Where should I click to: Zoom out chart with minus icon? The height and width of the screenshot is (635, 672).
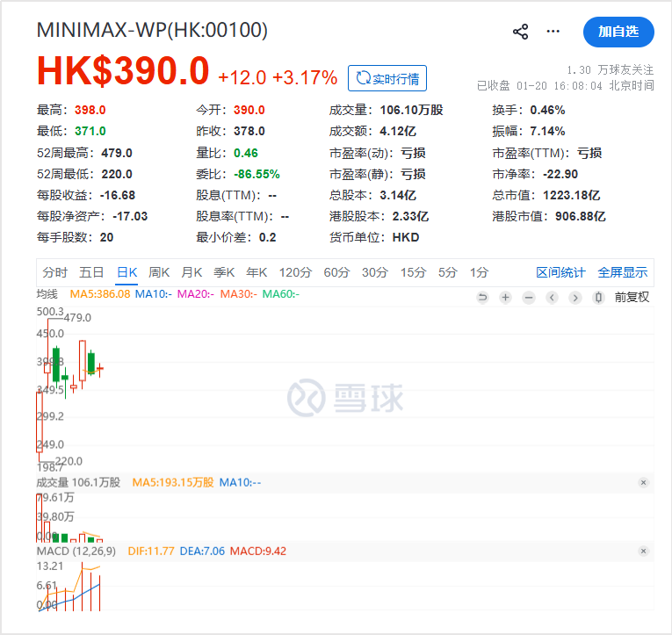tap(529, 298)
